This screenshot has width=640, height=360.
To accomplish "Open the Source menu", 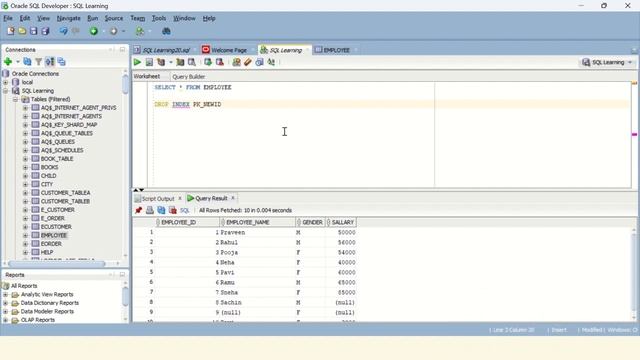I will [x=113, y=18].
